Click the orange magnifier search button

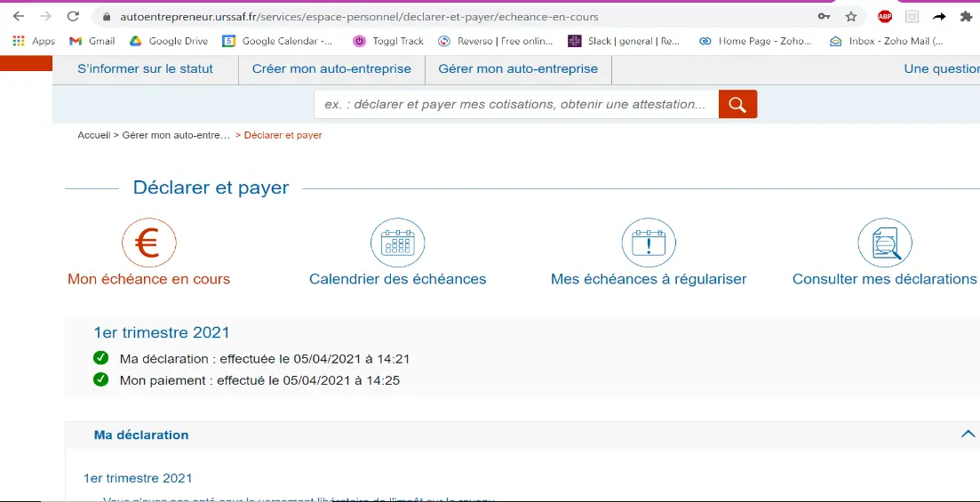(737, 104)
